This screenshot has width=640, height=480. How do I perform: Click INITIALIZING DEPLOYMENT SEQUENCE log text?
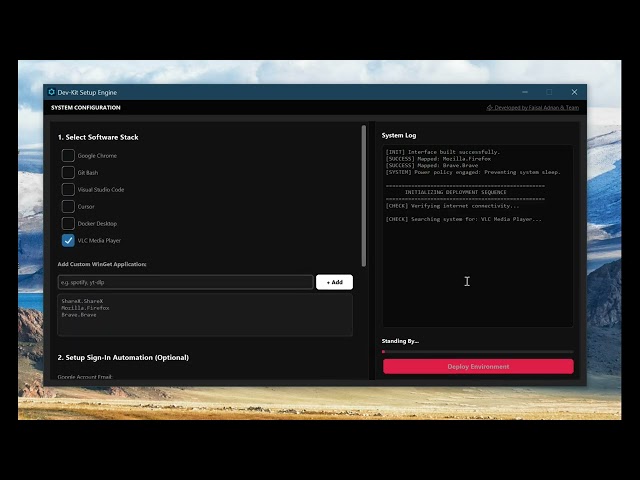456,192
